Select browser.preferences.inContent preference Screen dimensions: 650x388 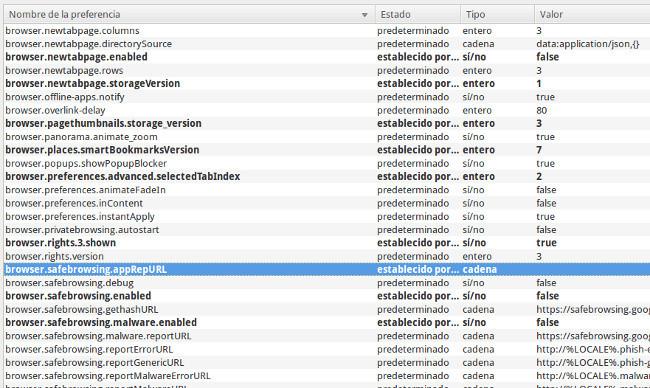327,203
